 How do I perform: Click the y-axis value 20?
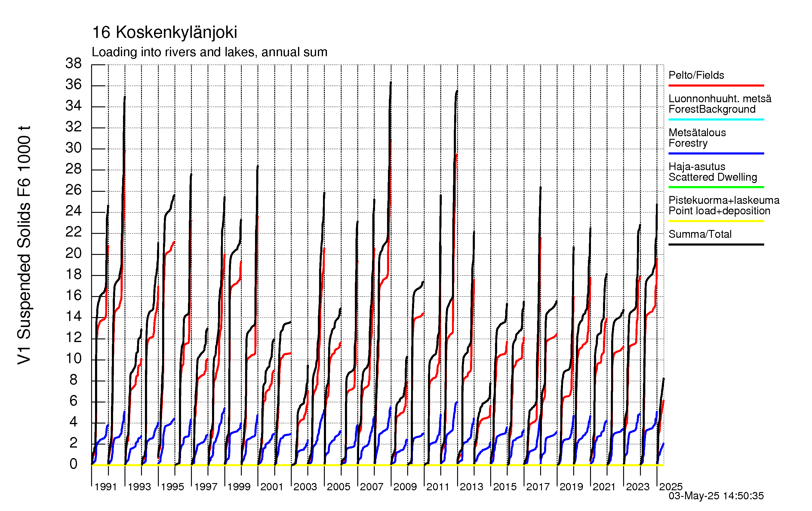pos(73,253)
